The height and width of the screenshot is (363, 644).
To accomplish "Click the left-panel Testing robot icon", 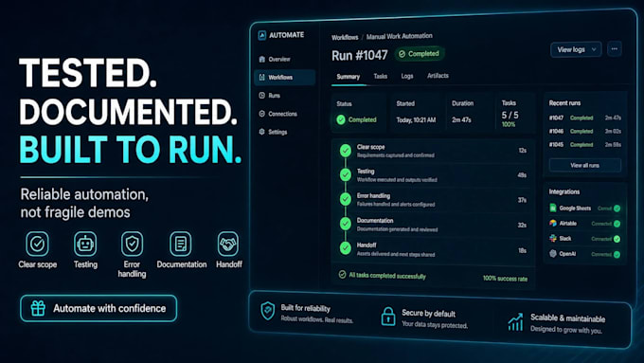I will (x=85, y=244).
